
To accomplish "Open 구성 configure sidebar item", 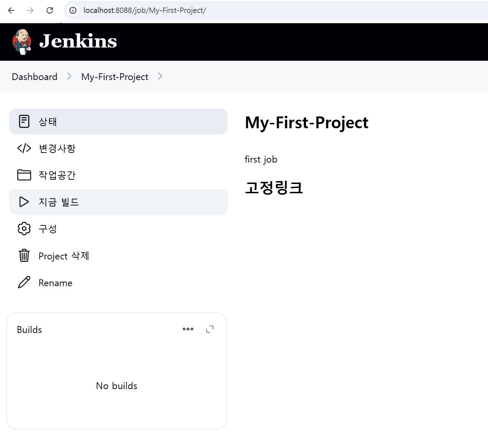I will pos(118,229).
